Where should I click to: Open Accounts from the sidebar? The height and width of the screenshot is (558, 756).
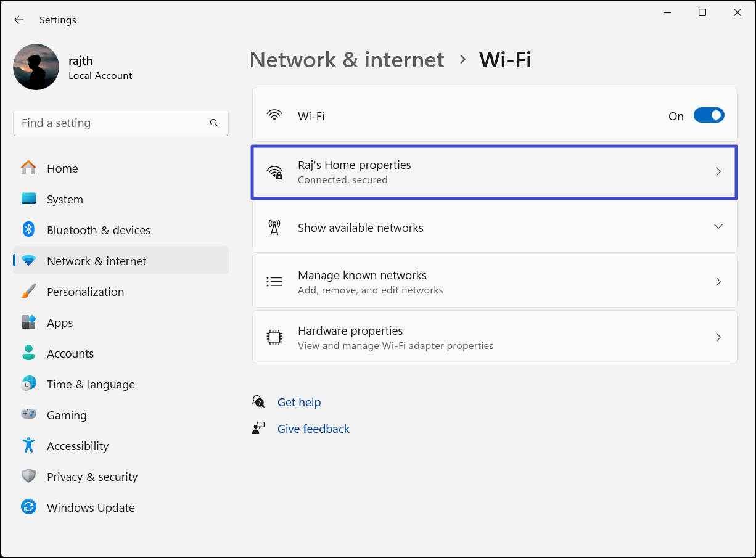tap(70, 353)
